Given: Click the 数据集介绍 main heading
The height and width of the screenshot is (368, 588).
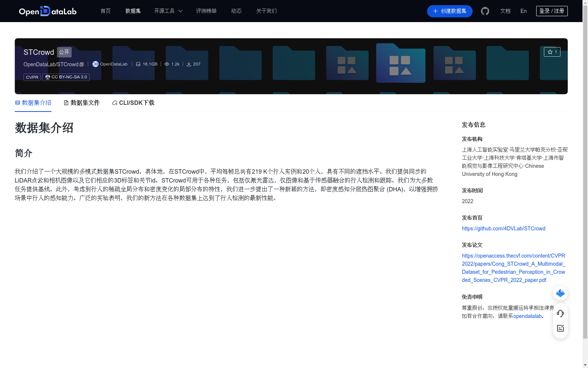Looking at the screenshot, I should click(44, 128).
